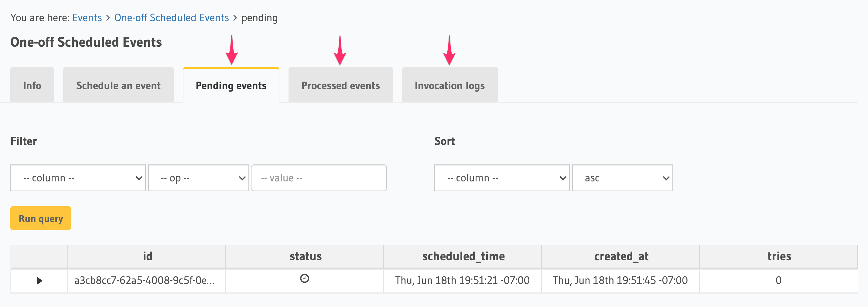The height and width of the screenshot is (307, 868).
Task: Change the sort order dropdown from asc
Action: (622, 178)
